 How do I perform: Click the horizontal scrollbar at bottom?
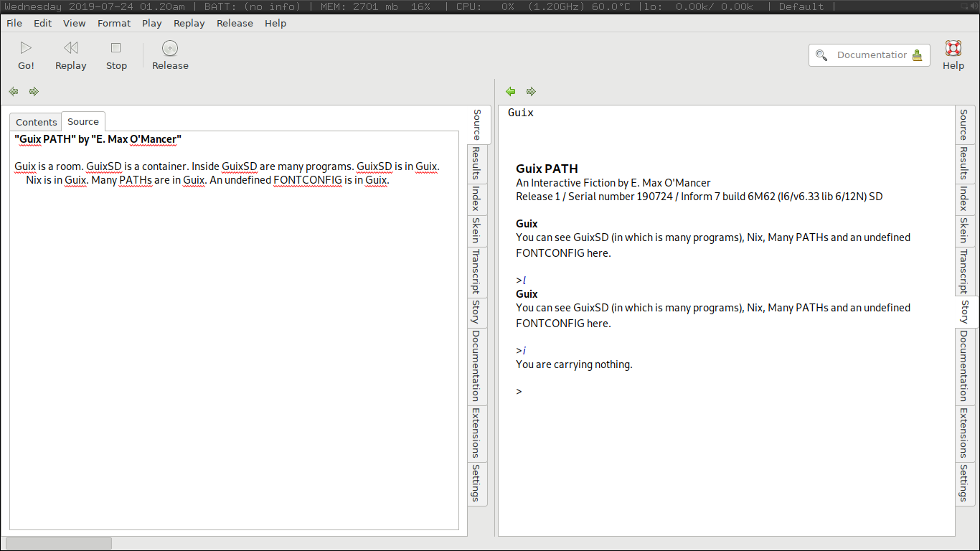pyautogui.click(x=58, y=543)
